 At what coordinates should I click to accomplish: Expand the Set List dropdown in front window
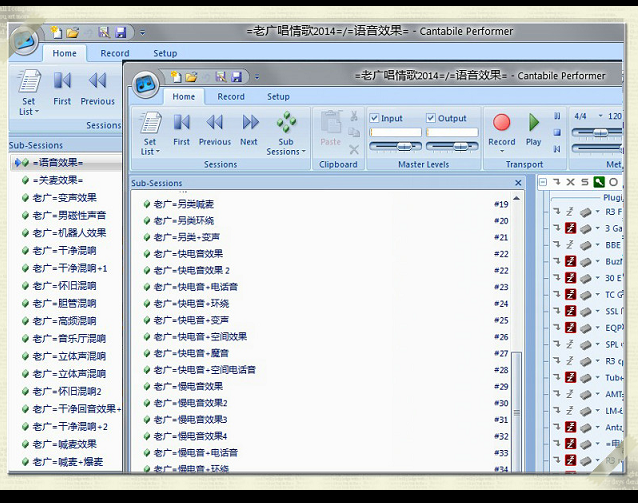pos(150,133)
